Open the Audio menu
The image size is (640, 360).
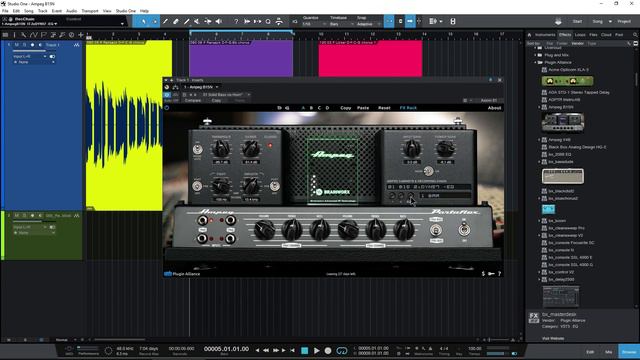(71, 11)
